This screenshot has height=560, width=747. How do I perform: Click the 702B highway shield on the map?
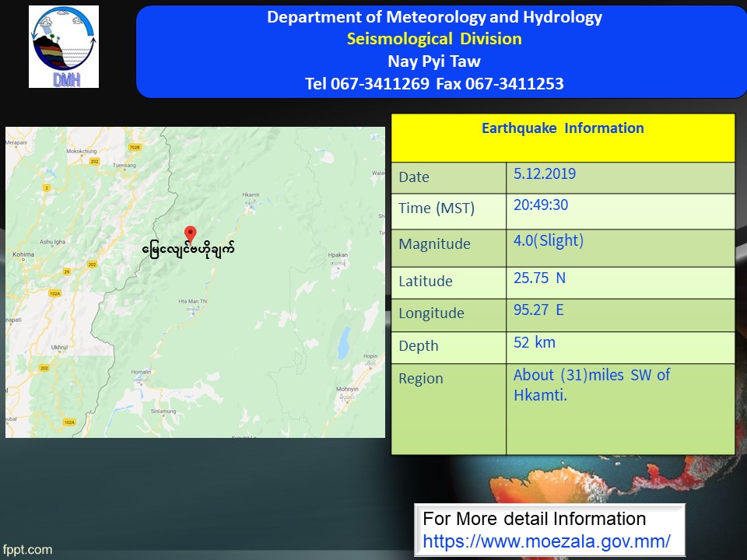click(x=135, y=148)
